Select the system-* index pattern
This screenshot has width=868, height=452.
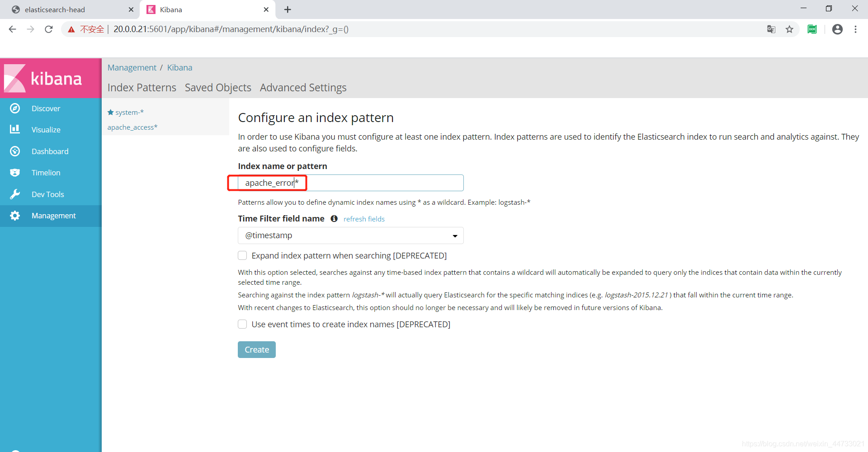(129, 112)
